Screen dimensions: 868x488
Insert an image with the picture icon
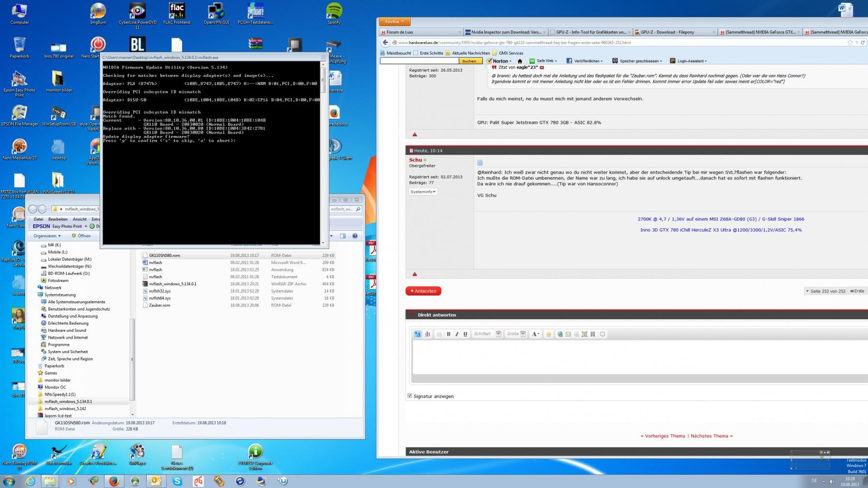tap(584, 334)
